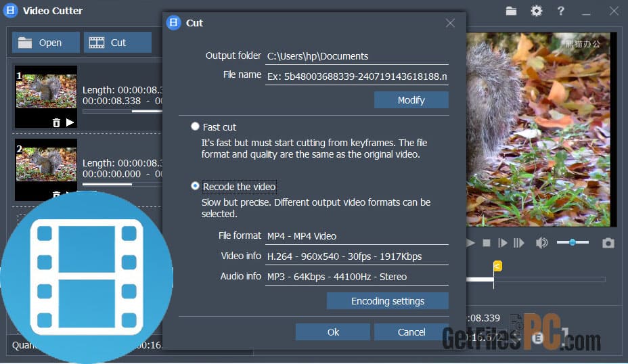Open settings via the gear icon
This screenshot has height=364, width=628.
pyautogui.click(x=536, y=11)
